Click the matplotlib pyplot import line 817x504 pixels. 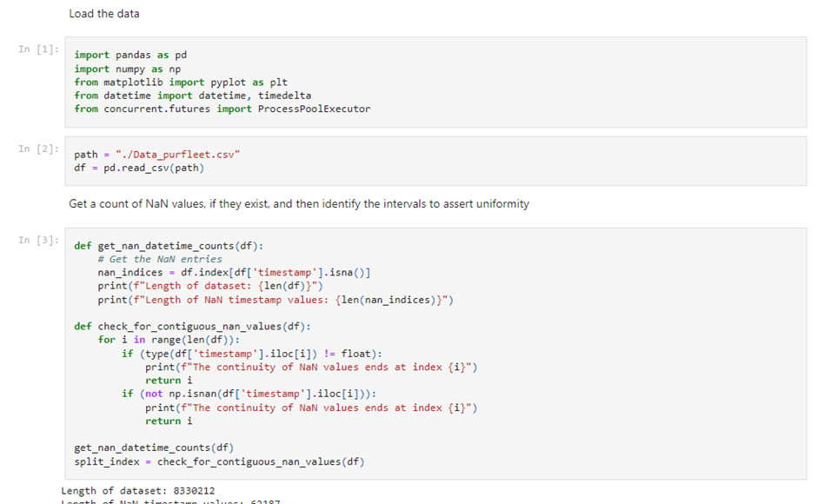(181, 82)
